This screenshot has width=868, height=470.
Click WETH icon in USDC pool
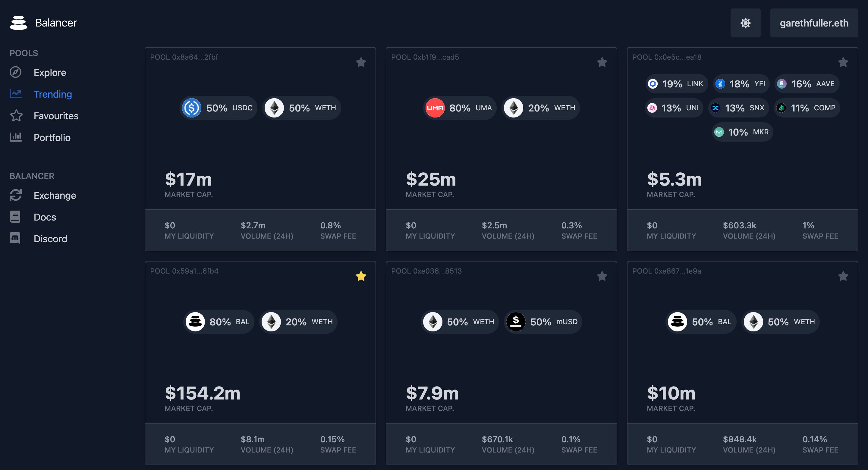[x=274, y=108]
